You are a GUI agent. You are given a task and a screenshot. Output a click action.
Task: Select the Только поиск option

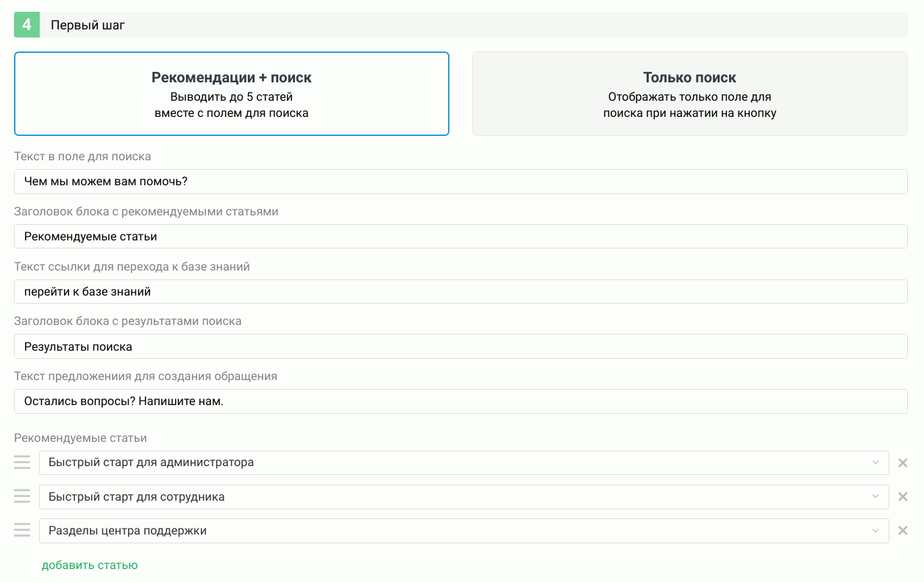[x=690, y=93]
